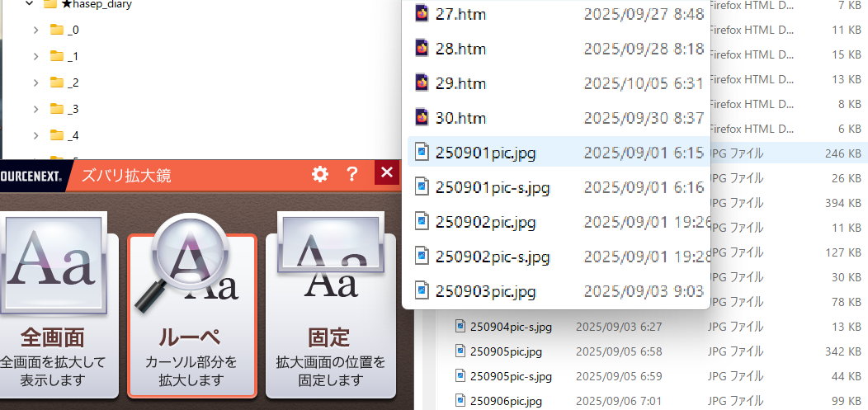The height and width of the screenshot is (410, 868).
Task: Click the help question mark icon
Action: [x=352, y=173]
